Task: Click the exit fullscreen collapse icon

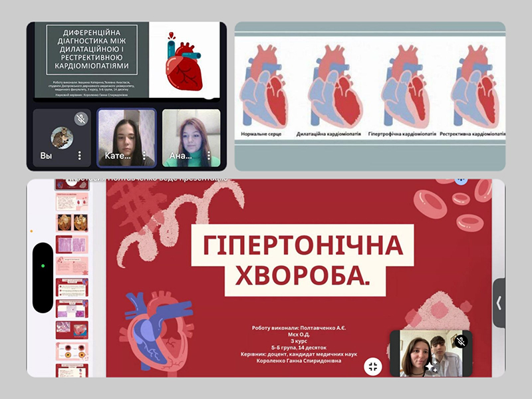Action: (374, 366)
